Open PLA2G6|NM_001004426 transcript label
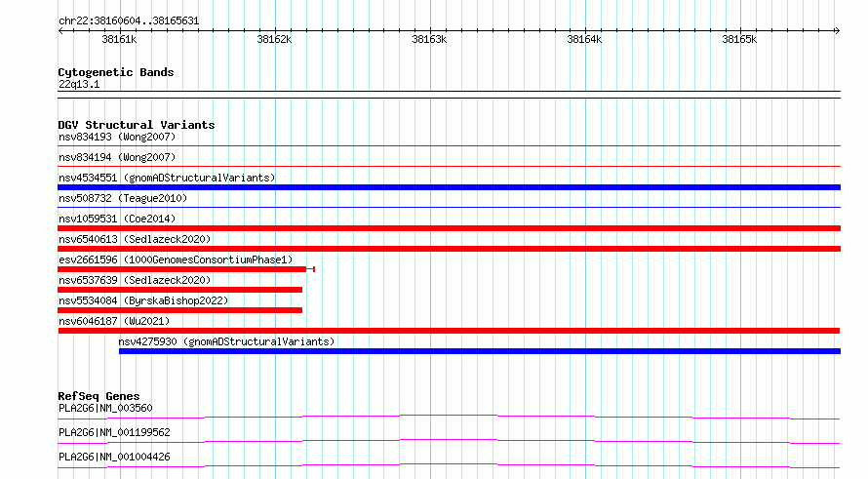The height and width of the screenshot is (479, 868). point(114,457)
